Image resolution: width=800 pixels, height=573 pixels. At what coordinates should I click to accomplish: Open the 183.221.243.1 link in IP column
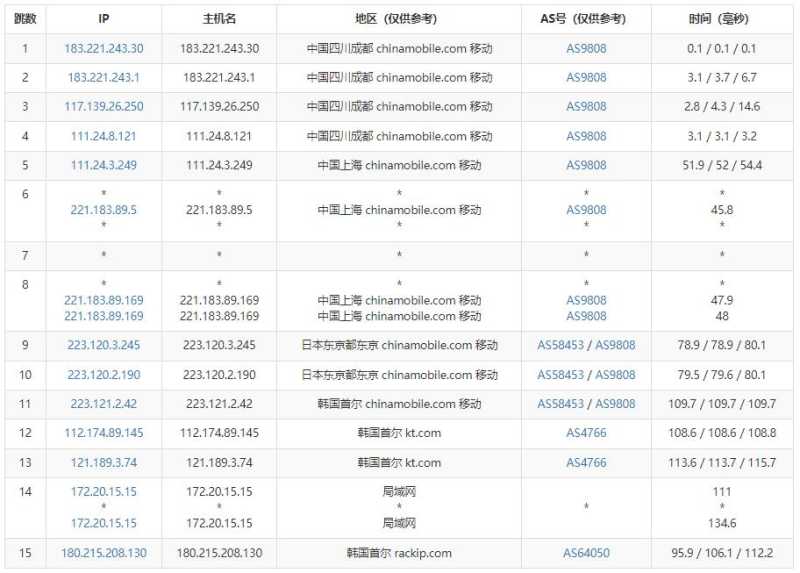(x=104, y=78)
